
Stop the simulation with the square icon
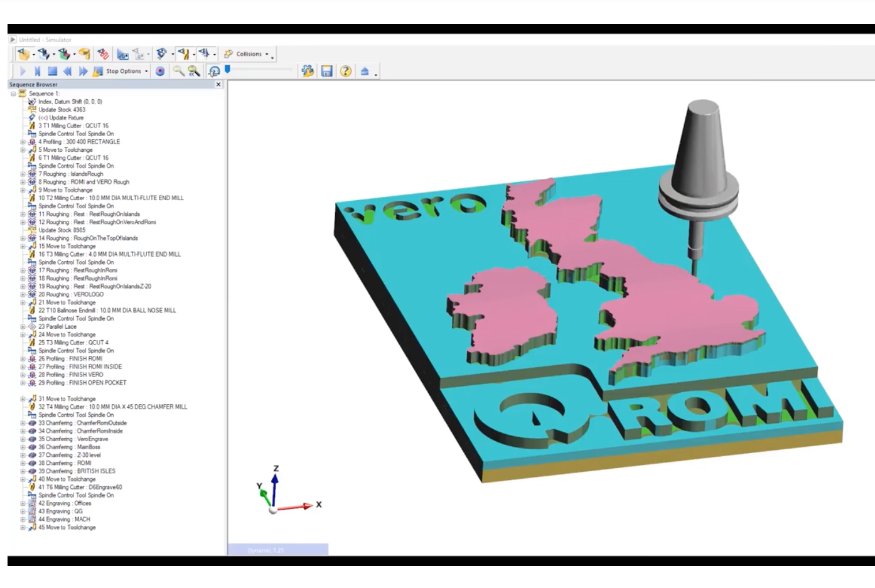click(x=53, y=72)
